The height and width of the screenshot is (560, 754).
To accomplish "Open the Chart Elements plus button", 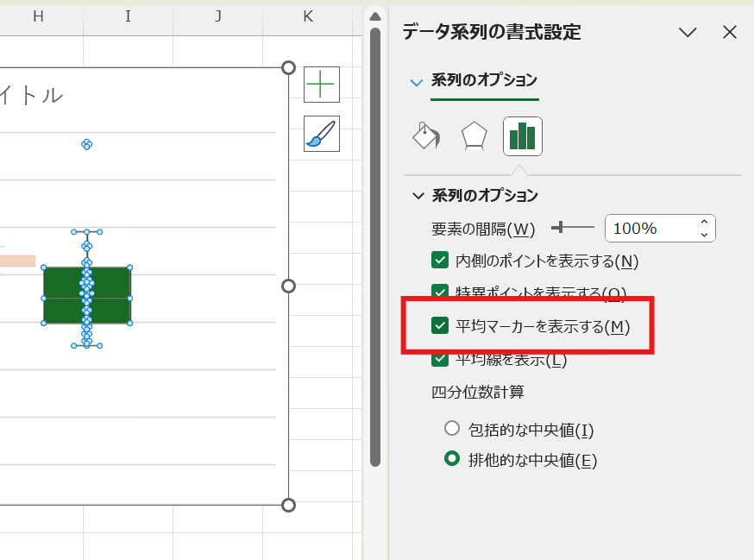I will (x=321, y=84).
